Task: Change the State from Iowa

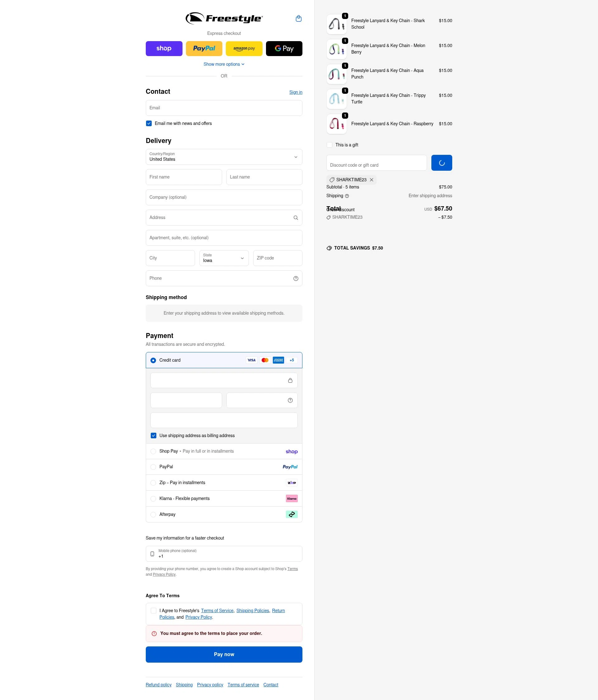Action: tap(224, 258)
